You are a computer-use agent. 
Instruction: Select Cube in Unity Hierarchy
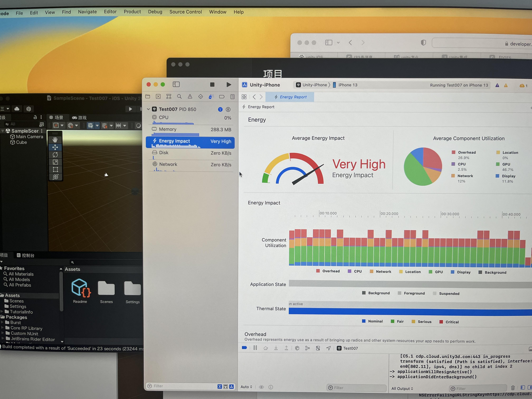tap(18, 142)
